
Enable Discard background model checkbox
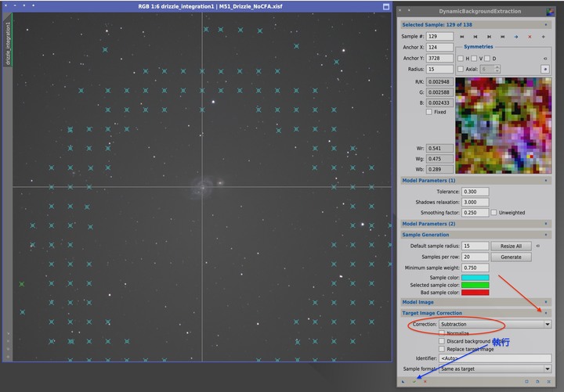point(442,341)
